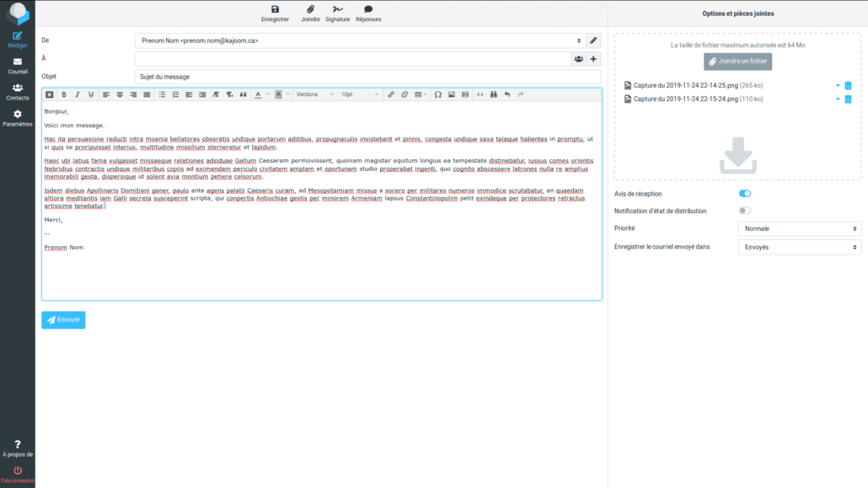Undo the last edit
868x488 pixels.
click(x=507, y=94)
